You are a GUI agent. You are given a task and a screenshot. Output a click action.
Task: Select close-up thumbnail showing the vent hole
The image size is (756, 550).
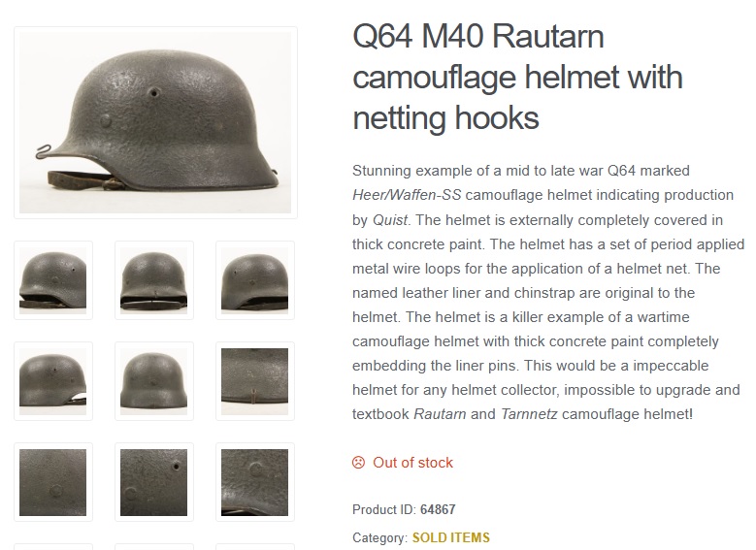tap(153, 482)
